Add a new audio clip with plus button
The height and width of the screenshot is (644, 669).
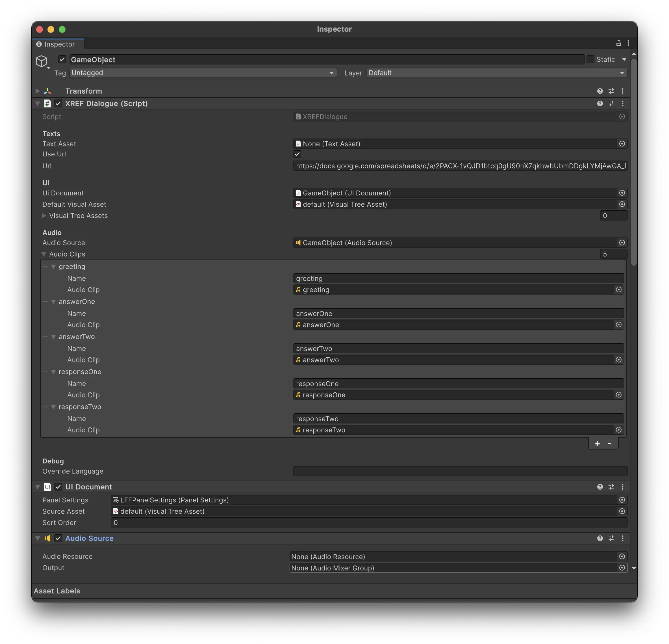[597, 444]
